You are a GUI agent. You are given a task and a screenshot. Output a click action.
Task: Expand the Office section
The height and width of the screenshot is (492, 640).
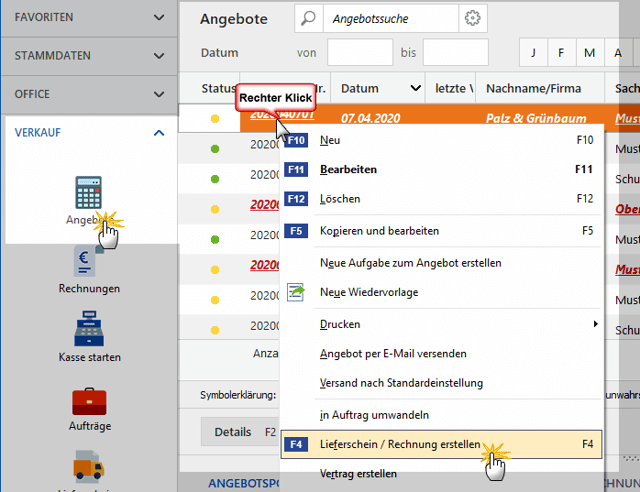tap(159, 94)
